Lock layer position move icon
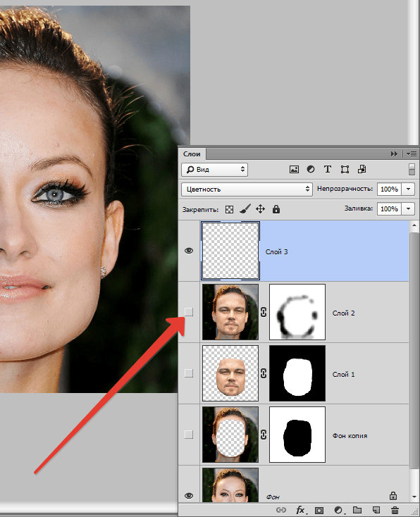The image size is (420, 517). click(260, 209)
